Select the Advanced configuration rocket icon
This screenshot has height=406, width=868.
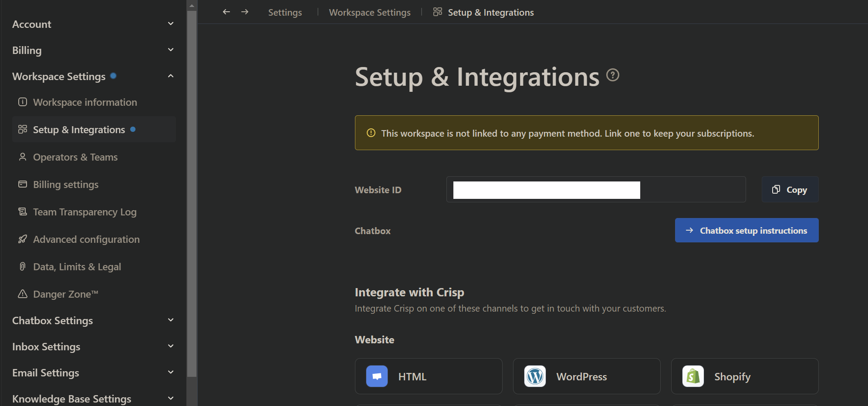click(22, 239)
